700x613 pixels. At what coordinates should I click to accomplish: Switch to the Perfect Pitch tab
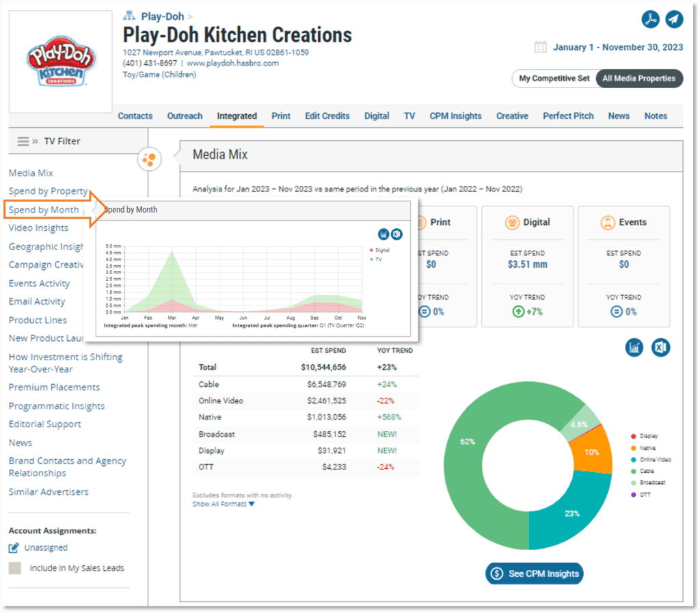pyautogui.click(x=568, y=116)
